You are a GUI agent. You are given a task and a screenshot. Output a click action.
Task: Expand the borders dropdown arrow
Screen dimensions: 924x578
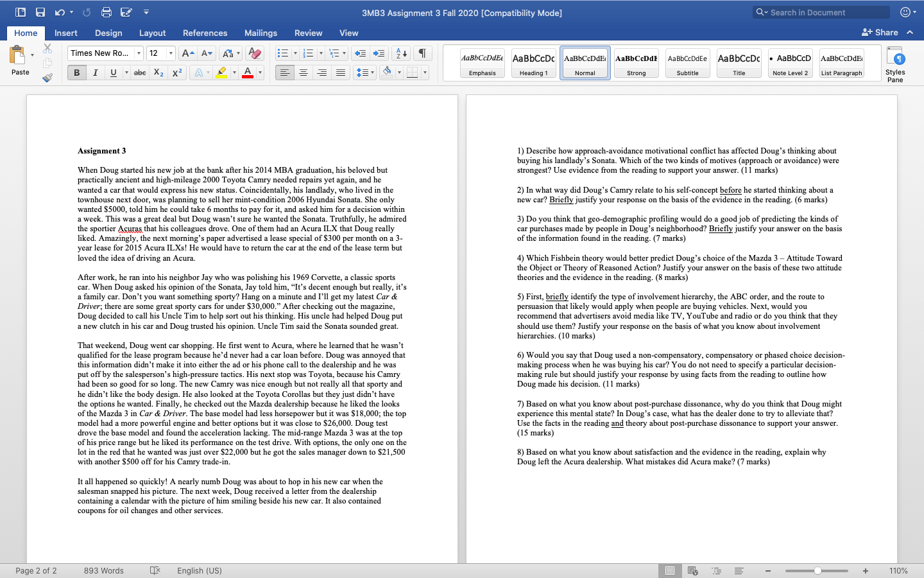click(x=425, y=73)
